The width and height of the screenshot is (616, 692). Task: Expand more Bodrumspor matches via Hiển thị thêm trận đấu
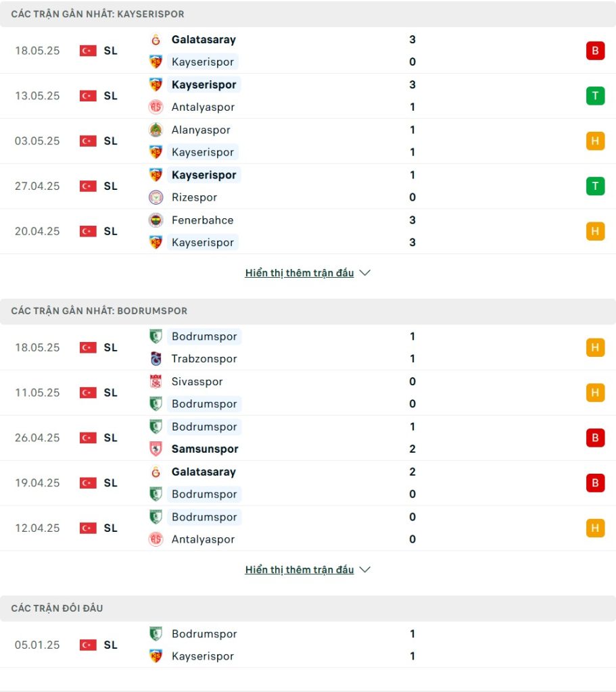300,570
